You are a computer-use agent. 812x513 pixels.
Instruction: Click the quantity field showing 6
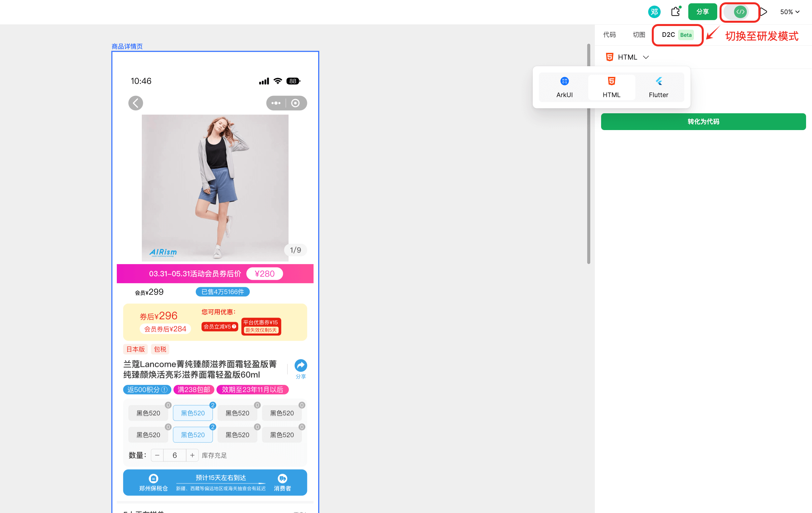tap(175, 455)
